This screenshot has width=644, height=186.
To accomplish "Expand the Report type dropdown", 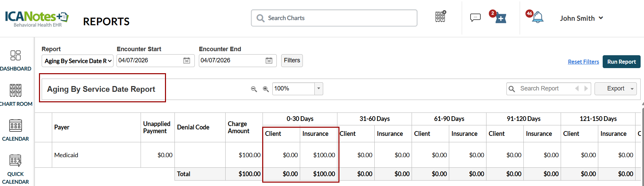I will pos(78,61).
